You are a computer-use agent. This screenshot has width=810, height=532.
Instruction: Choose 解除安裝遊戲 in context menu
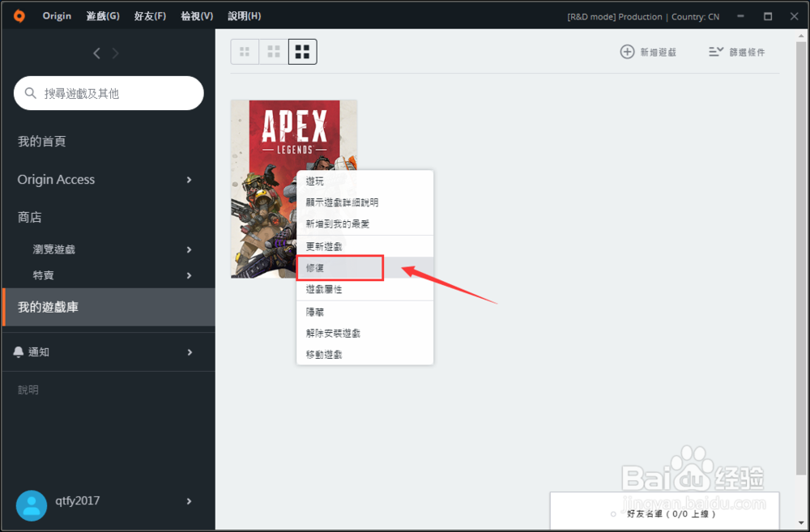coord(364,333)
